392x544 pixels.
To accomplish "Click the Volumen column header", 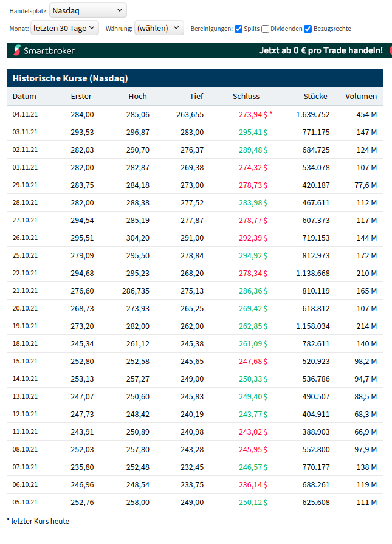I will tap(361, 96).
